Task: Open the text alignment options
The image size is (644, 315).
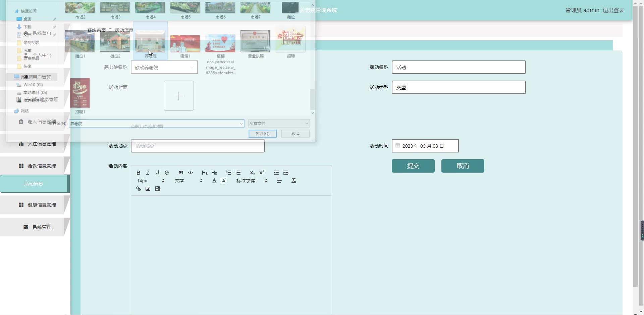Action: point(279,181)
